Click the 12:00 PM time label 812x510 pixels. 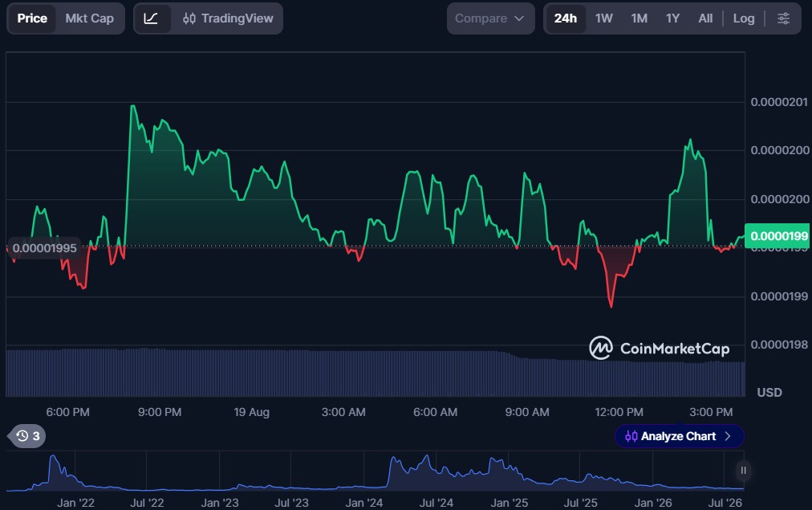coord(619,412)
